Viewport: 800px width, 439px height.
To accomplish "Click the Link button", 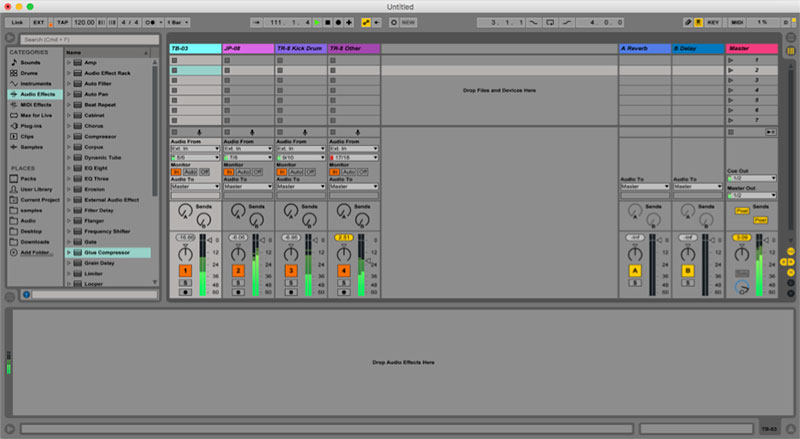I will [x=17, y=22].
